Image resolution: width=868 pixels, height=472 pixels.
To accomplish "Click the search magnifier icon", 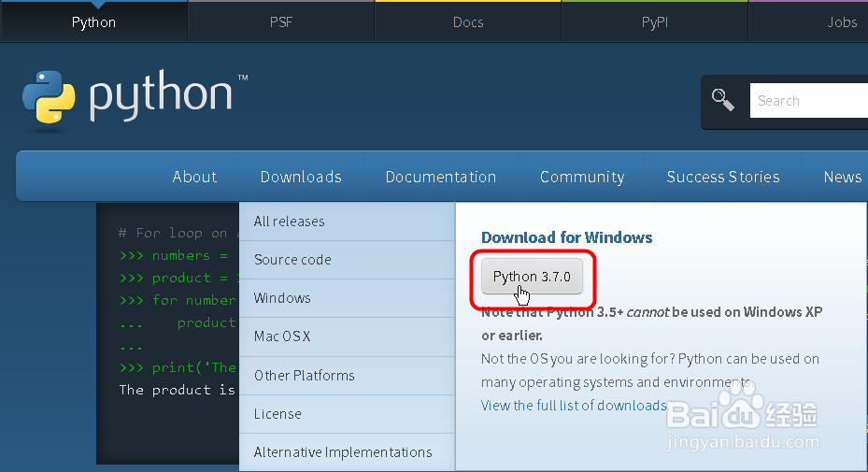I will click(723, 100).
